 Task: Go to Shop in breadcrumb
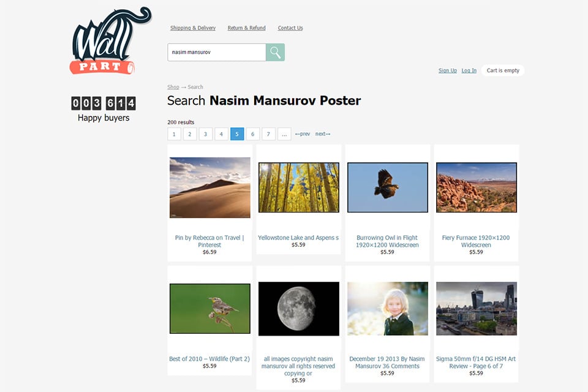(173, 86)
